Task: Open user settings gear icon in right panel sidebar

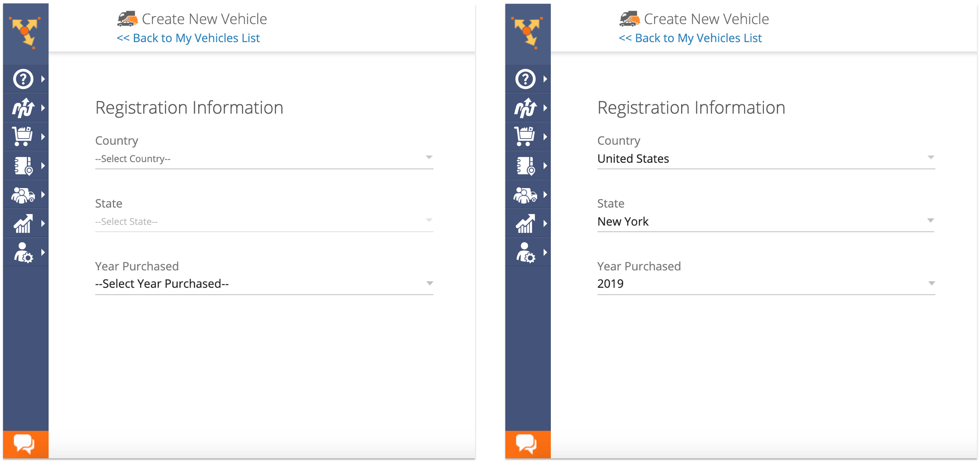Action: (526, 253)
